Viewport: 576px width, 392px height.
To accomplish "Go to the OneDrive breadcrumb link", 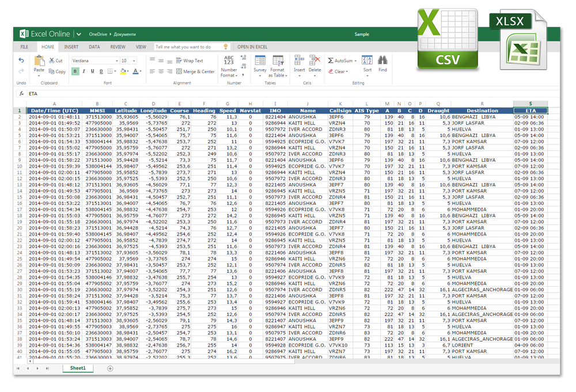I will click(98, 34).
